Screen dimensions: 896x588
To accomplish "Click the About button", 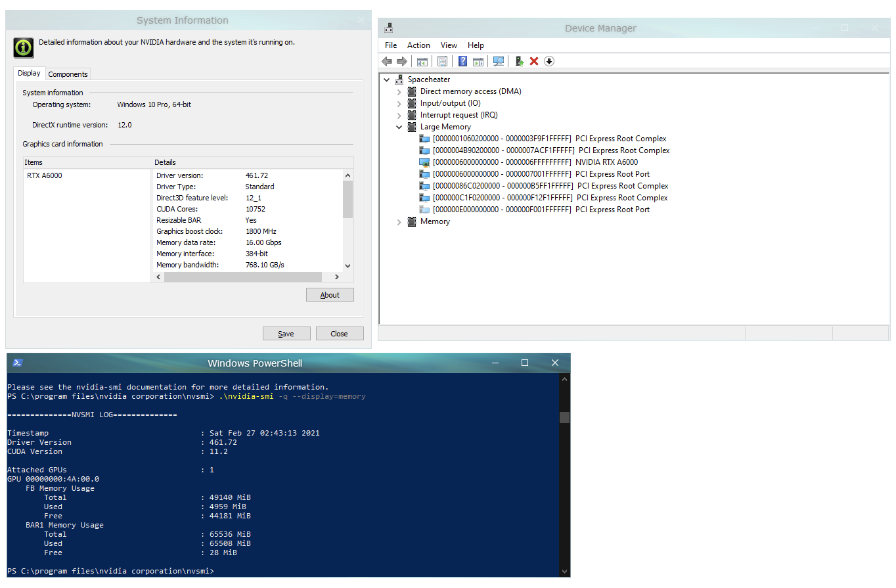I will point(330,295).
